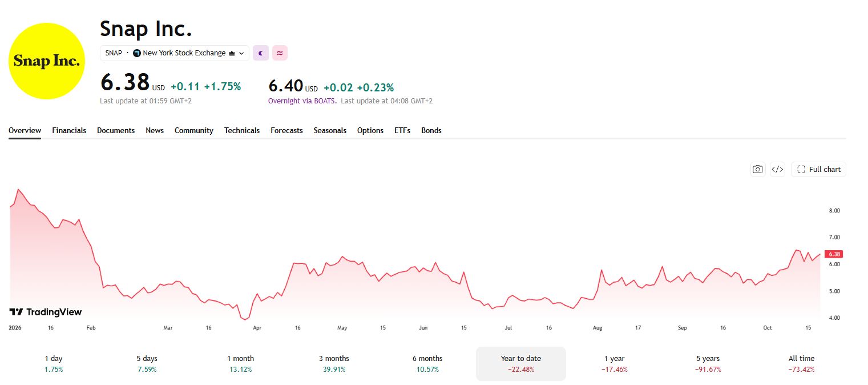Switch to the Technicals tab

tap(242, 130)
